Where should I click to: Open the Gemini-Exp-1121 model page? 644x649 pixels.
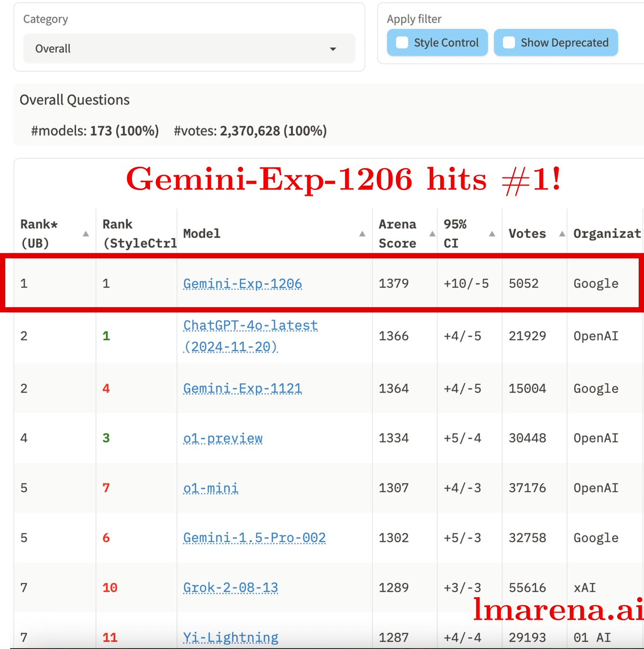(x=242, y=388)
